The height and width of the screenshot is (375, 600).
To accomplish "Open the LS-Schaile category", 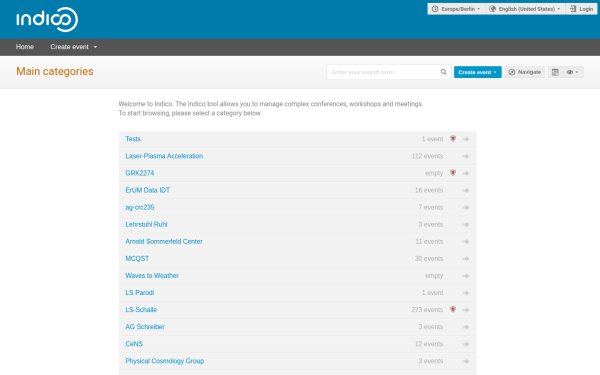I will (x=141, y=310).
